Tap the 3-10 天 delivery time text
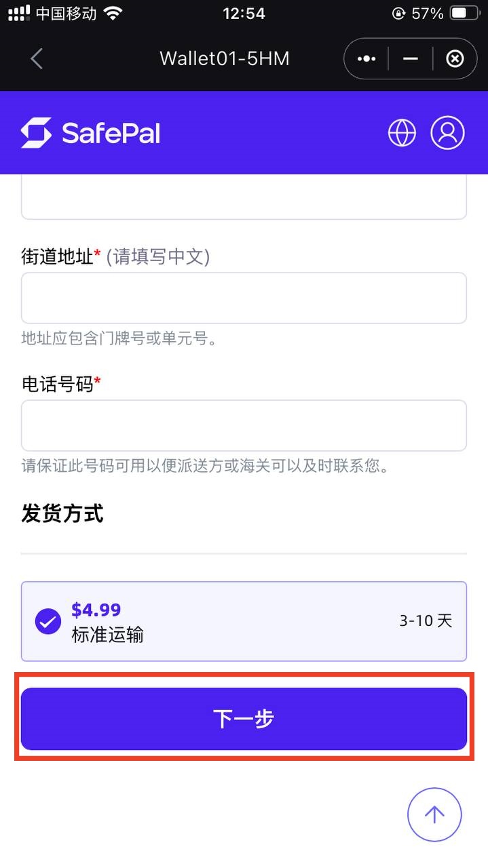This screenshot has width=488, height=868. tap(426, 621)
